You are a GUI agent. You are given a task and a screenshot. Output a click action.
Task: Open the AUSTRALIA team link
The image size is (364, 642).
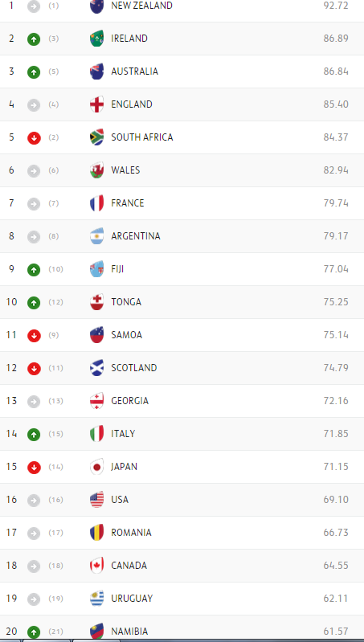[x=134, y=72]
